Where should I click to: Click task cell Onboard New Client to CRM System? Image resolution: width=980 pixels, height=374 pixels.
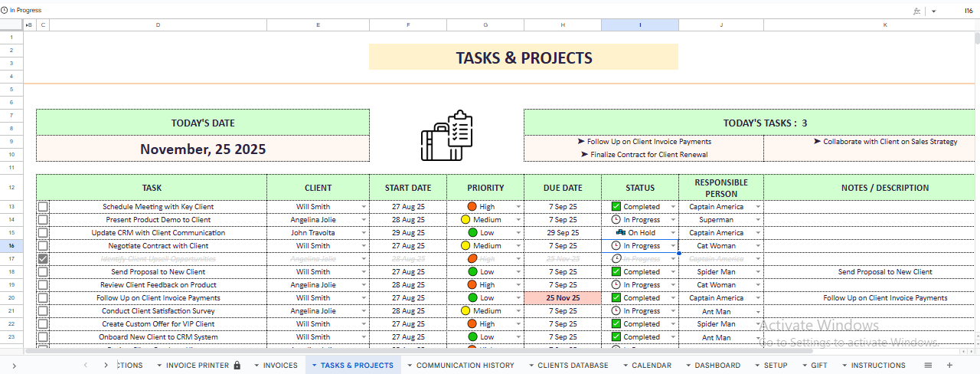[x=159, y=337]
